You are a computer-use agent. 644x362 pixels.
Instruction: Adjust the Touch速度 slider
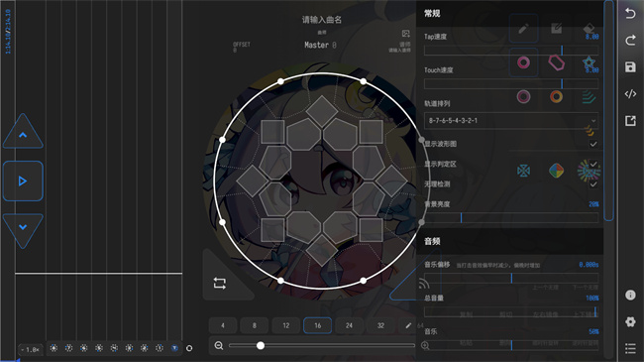511,84
